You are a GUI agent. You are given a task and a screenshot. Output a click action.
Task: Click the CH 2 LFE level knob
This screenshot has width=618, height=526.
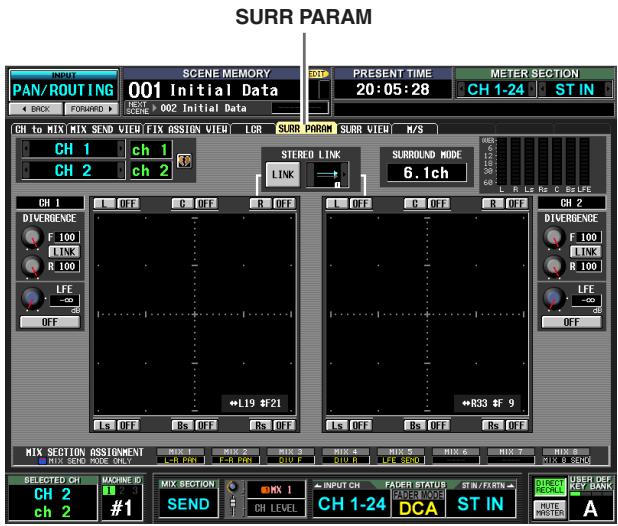554,298
